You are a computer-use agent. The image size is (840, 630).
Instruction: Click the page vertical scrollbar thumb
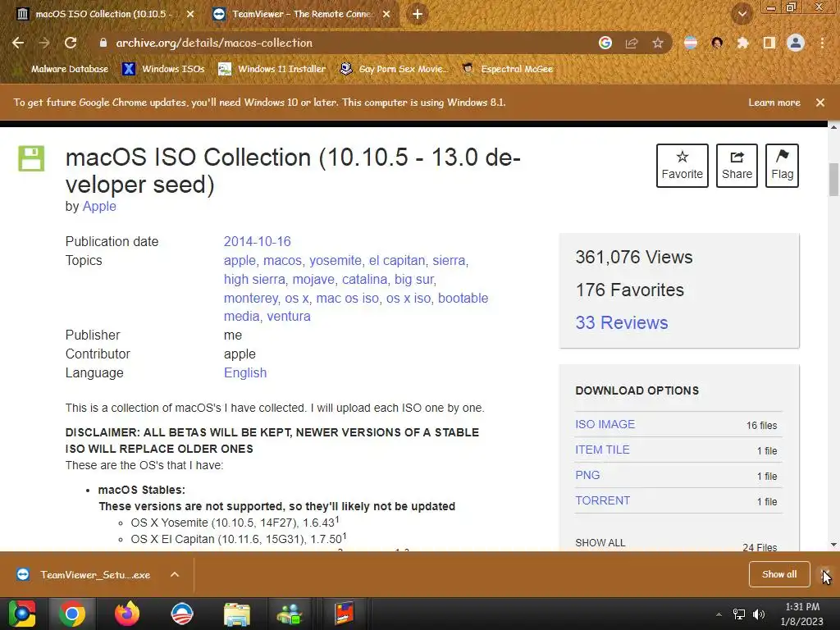833,180
